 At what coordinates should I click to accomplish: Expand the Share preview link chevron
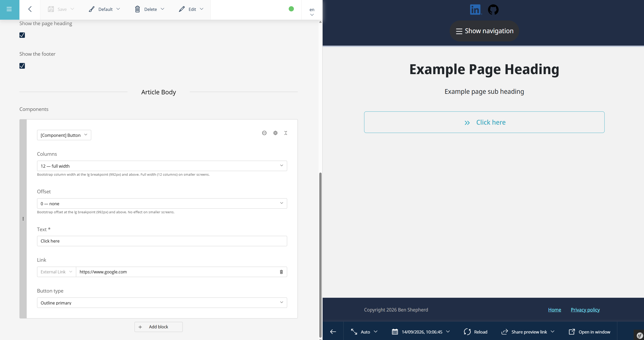pyautogui.click(x=553, y=331)
